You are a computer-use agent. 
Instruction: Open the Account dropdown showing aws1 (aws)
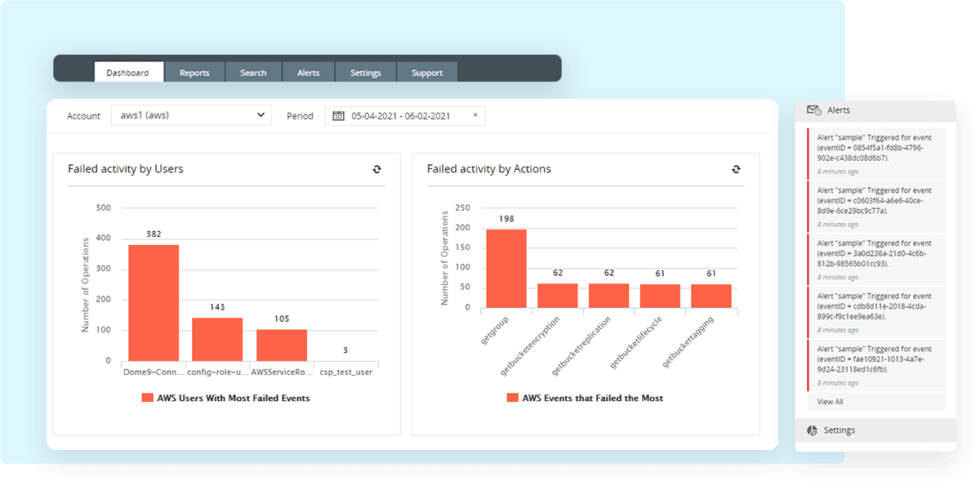[191, 115]
